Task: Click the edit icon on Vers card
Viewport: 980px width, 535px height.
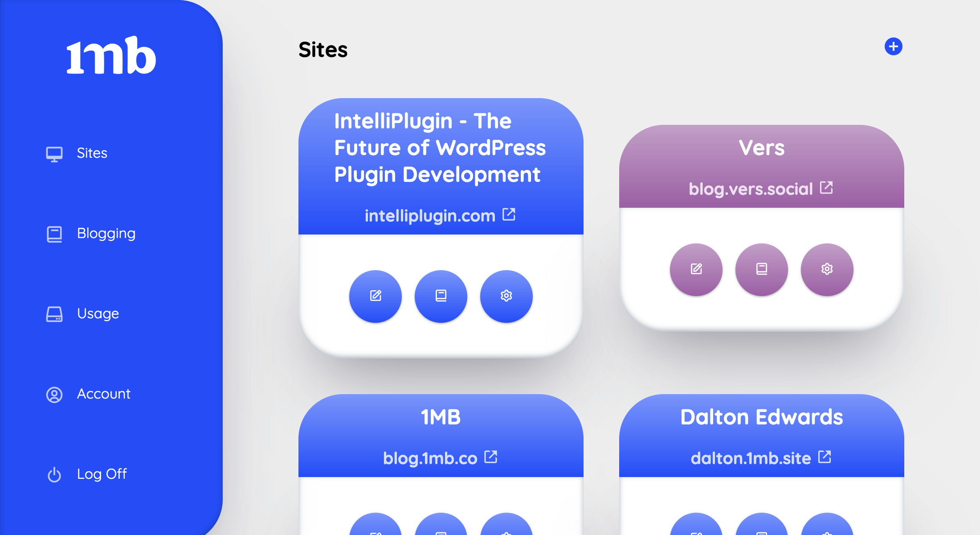Action: point(696,267)
